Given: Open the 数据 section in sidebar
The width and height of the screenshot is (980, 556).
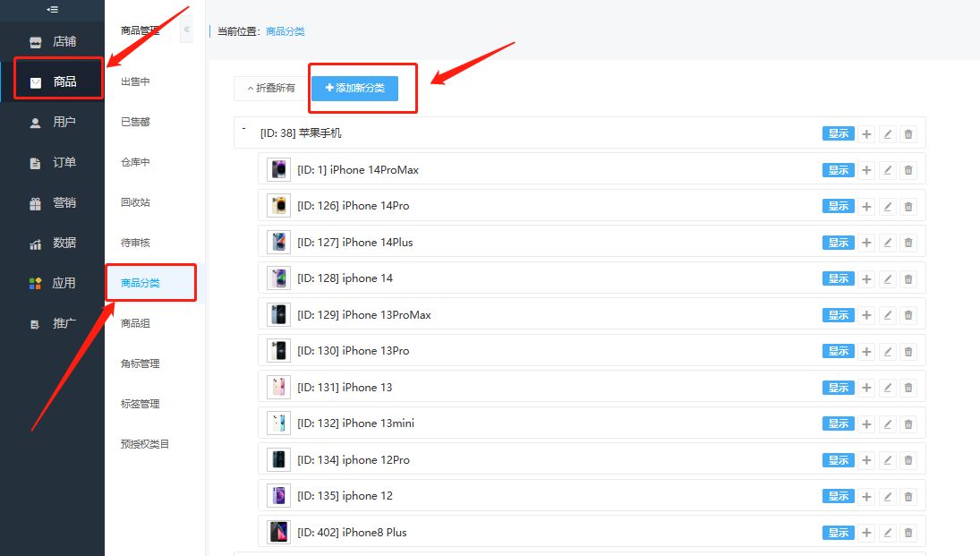Looking at the screenshot, I should [x=53, y=243].
